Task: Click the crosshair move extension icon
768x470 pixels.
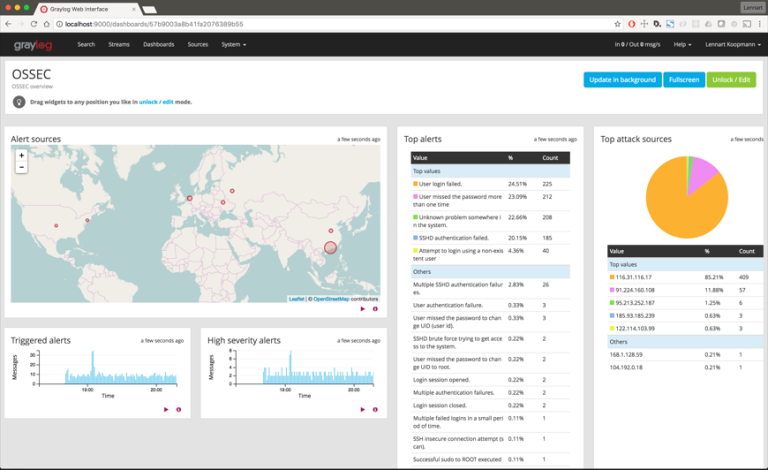Action: (x=644, y=24)
